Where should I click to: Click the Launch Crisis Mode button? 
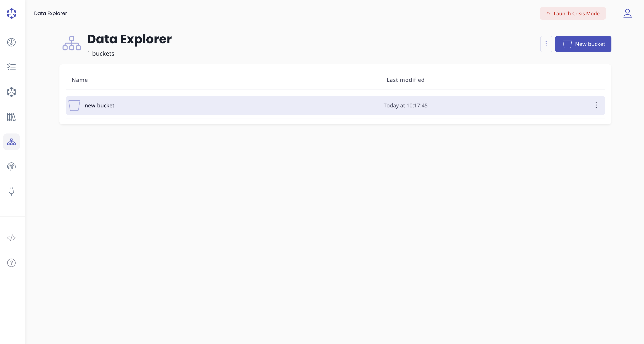click(573, 13)
